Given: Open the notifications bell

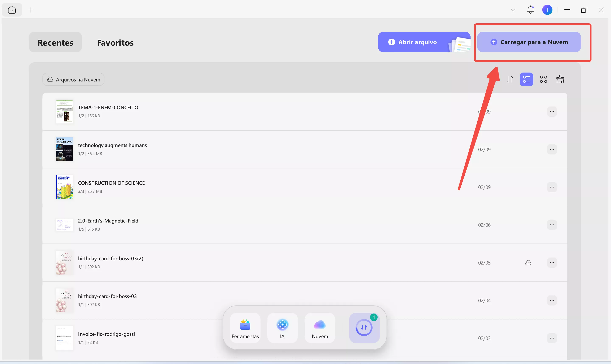Looking at the screenshot, I should pos(531,10).
